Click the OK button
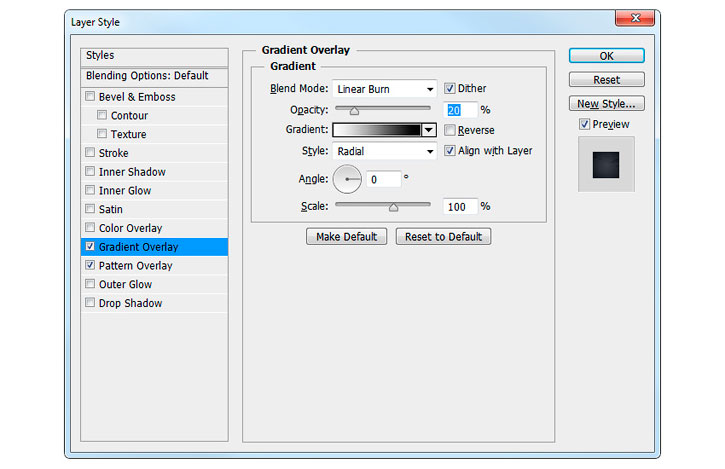 607,56
